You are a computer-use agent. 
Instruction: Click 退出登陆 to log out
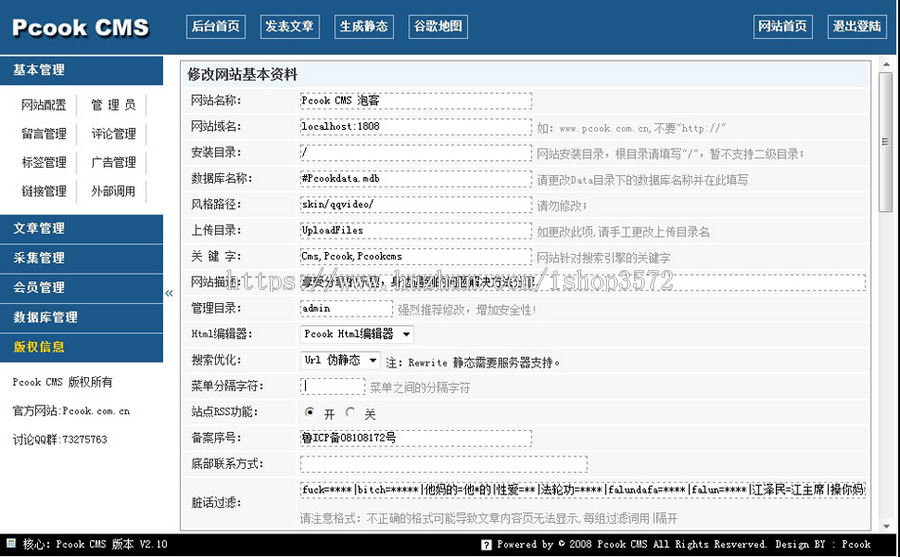857,26
